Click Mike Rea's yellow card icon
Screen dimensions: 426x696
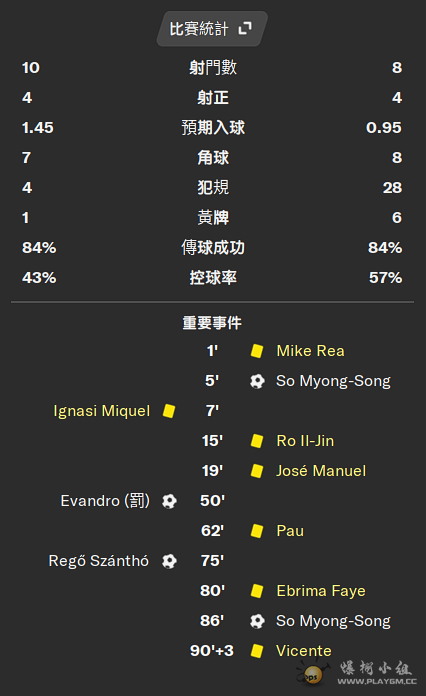(257, 351)
